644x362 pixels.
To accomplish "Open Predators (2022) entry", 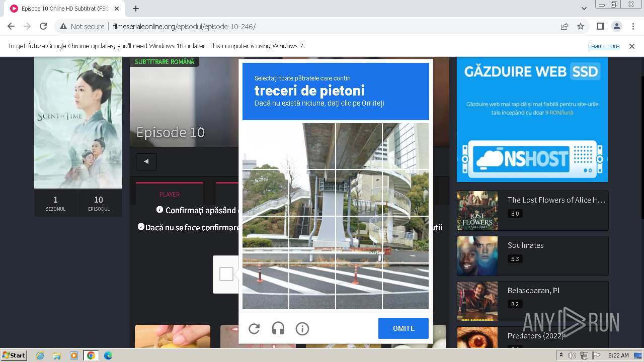I will pyautogui.click(x=535, y=335).
